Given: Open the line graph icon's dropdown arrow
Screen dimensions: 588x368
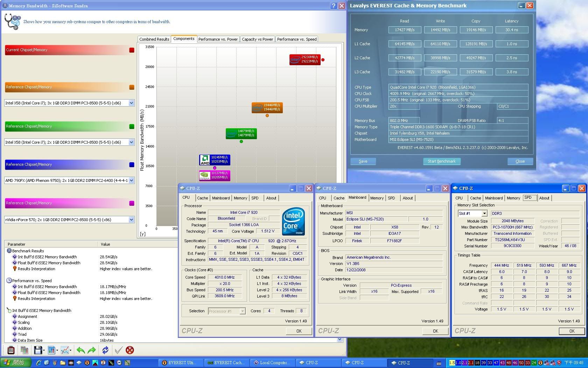Looking at the screenshot, I should pyautogui.click(x=71, y=350).
